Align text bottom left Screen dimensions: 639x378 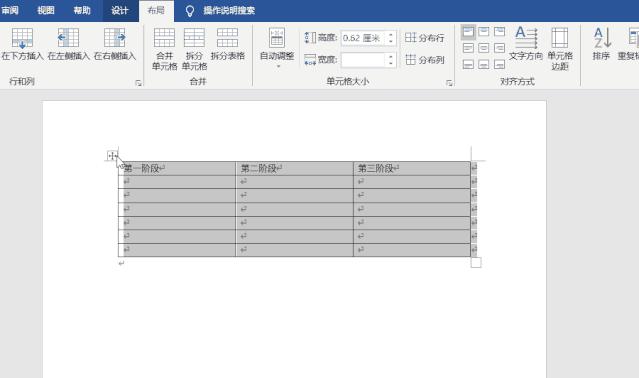coord(468,64)
